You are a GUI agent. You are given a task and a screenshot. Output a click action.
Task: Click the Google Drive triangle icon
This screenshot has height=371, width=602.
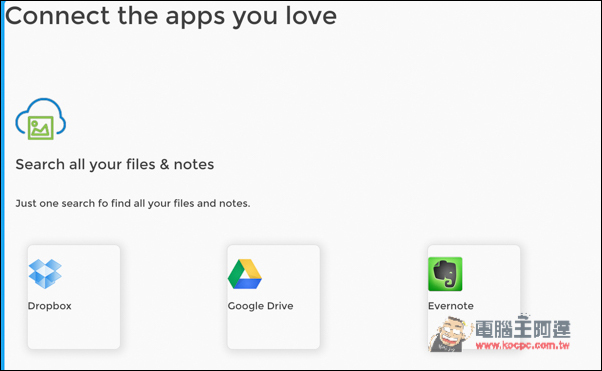(245, 274)
